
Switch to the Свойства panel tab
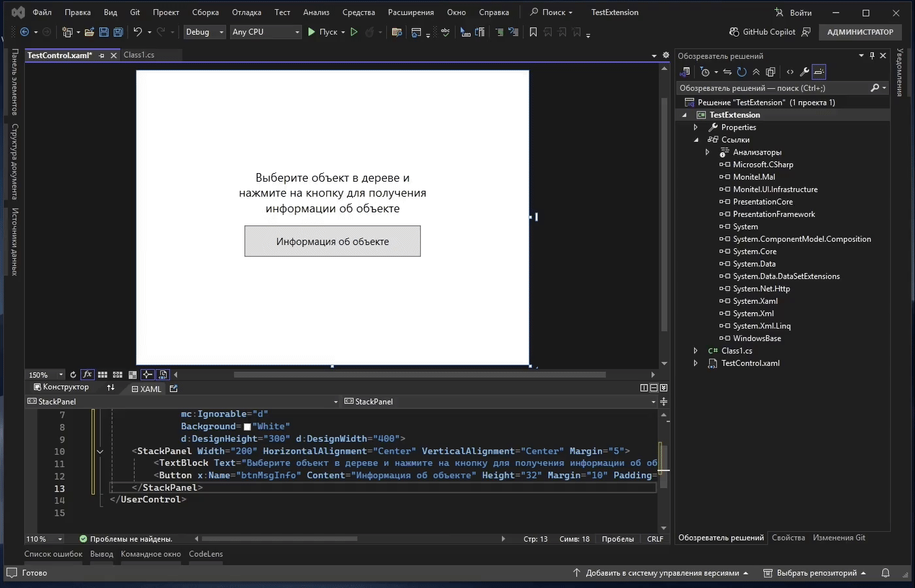[788, 538]
